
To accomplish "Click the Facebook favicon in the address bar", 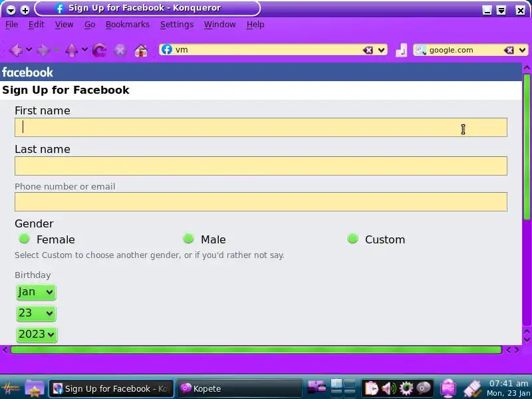I will pyautogui.click(x=167, y=49).
